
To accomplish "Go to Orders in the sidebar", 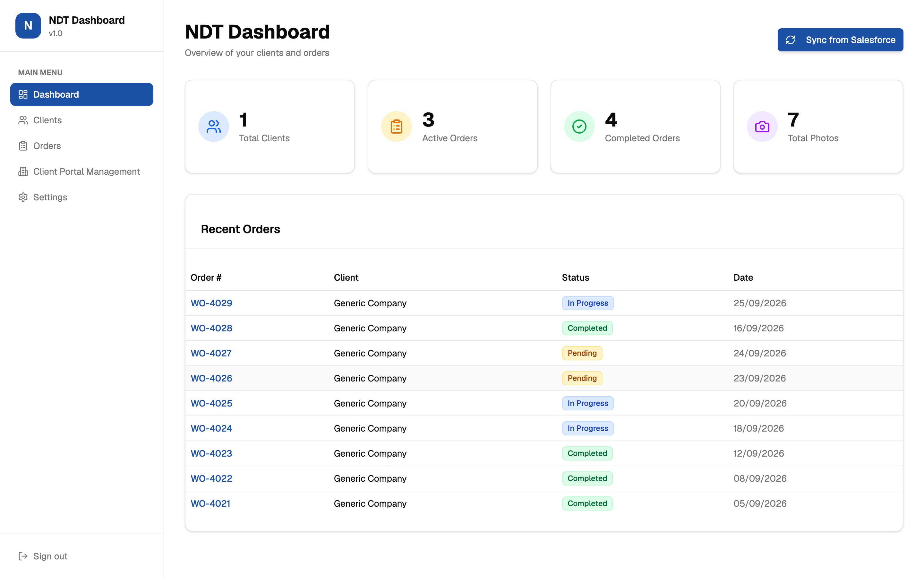I will click(82, 146).
